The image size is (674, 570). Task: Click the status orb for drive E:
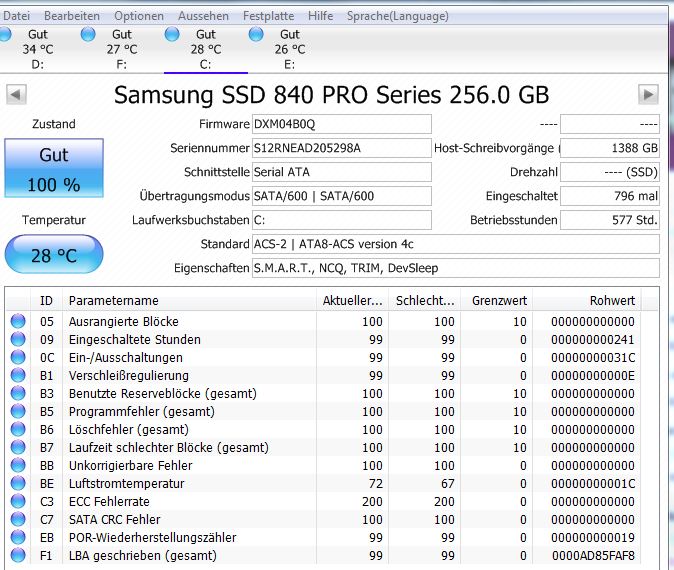tap(256, 34)
